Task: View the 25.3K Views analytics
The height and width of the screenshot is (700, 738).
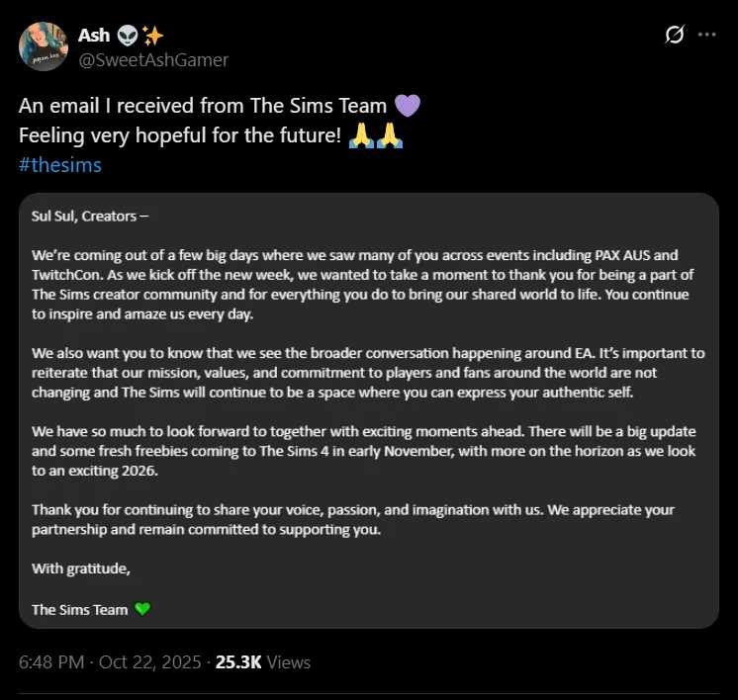Action: pos(264,661)
